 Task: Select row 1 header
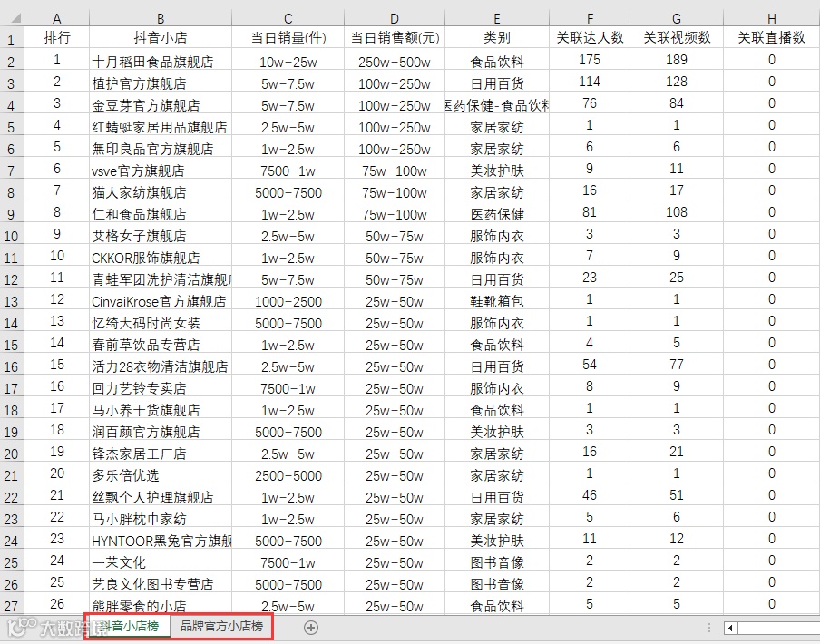pos(12,38)
